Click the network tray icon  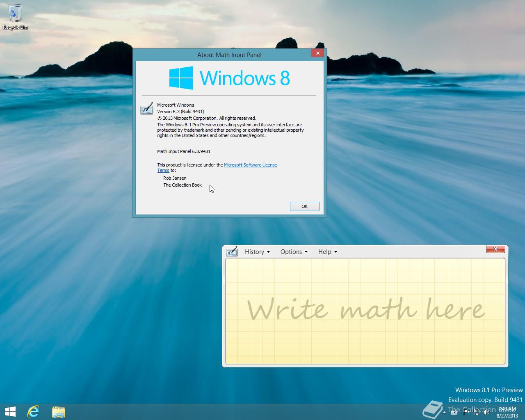click(x=477, y=412)
